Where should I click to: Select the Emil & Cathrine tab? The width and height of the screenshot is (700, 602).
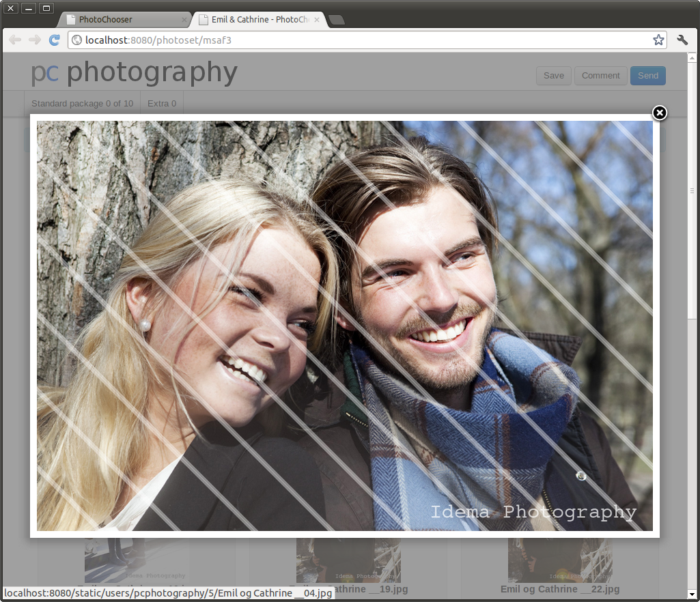[x=256, y=20]
